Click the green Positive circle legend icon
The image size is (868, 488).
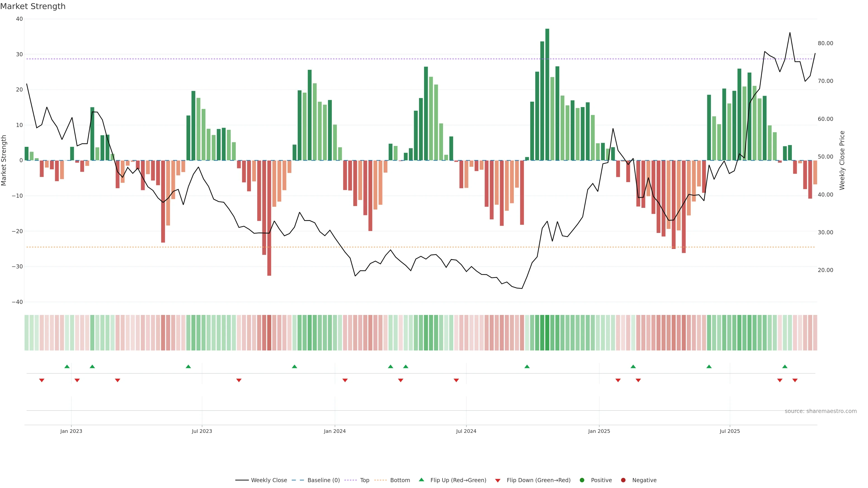pyautogui.click(x=582, y=480)
